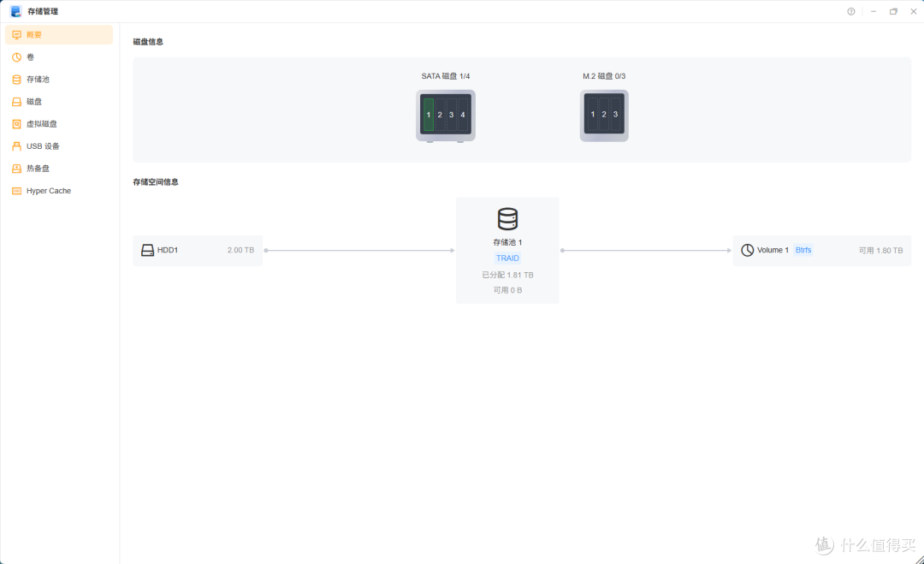This screenshot has height=564, width=924.
Task: Click the TRAID badge on storage pool
Action: click(507, 258)
